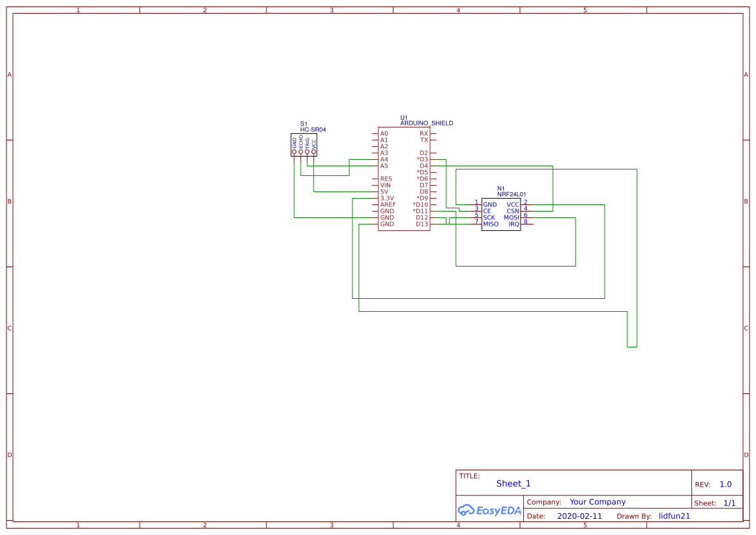Click the Sheet 1/1 value
Image resolution: width=756 pixels, height=535 pixels.
[x=731, y=503]
